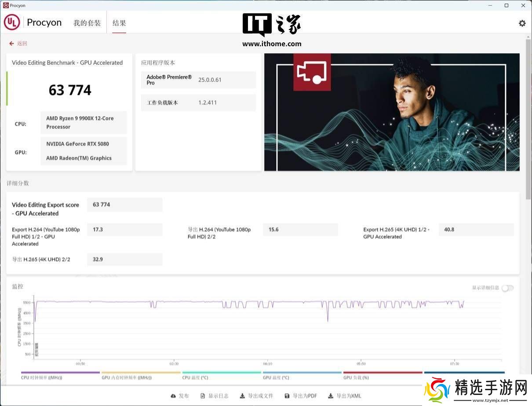Image resolution: width=532 pixels, height=406 pixels.
Task: Toggle CPU 时钟频率 series in chart legend
Action: (x=60, y=373)
